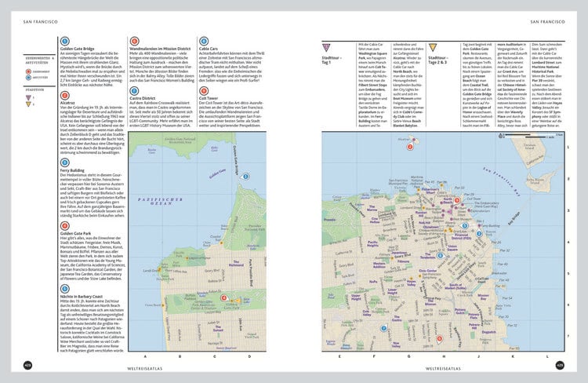This screenshot has width=588, height=383.
Task: Click purple triangle in Stadttour legend
Action: (28, 97)
